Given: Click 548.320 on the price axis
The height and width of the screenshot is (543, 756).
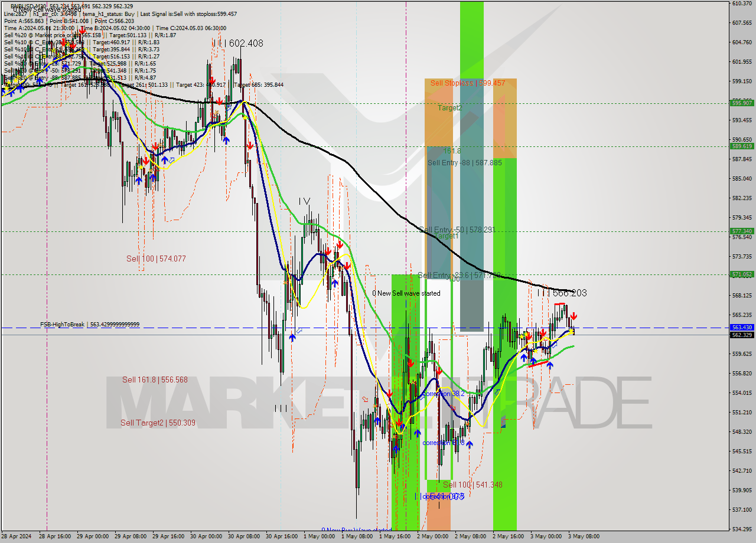Looking at the screenshot, I should pos(742,431).
